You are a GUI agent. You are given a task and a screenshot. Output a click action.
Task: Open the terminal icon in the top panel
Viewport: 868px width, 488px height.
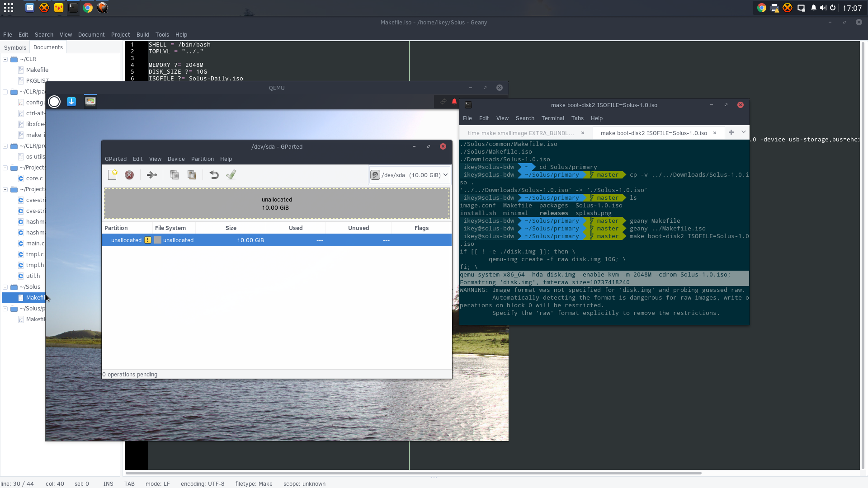click(x=73, y=8)
